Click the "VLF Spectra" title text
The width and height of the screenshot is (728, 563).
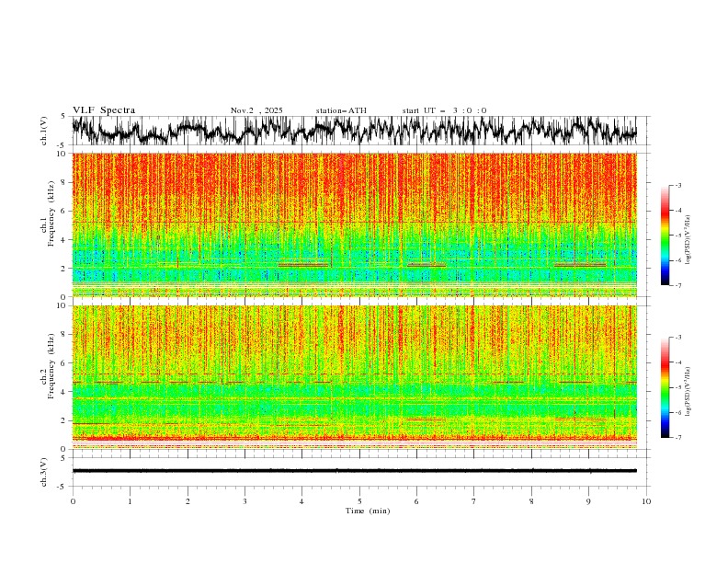[x=104, y=110]
